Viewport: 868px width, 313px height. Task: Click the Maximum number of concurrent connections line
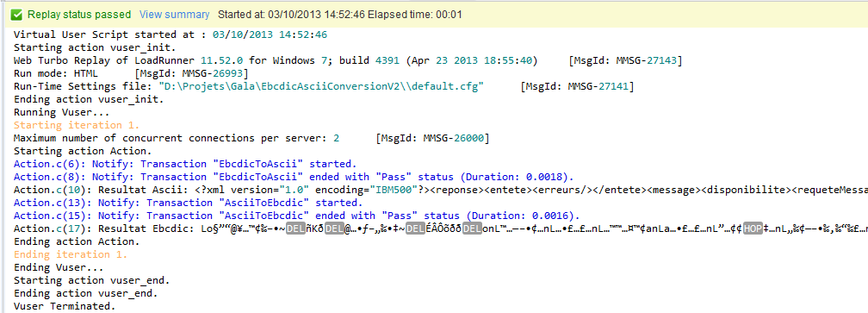click(251, 138)
